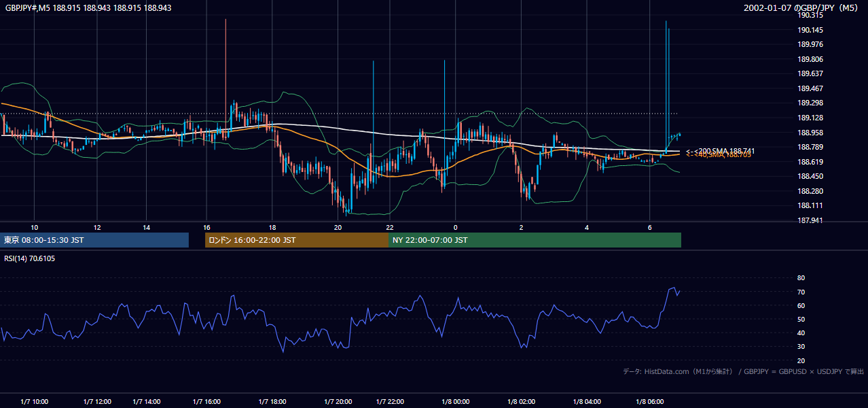Click price axis value 188.619
868x408 pixels.
click(x=810, y=162)
